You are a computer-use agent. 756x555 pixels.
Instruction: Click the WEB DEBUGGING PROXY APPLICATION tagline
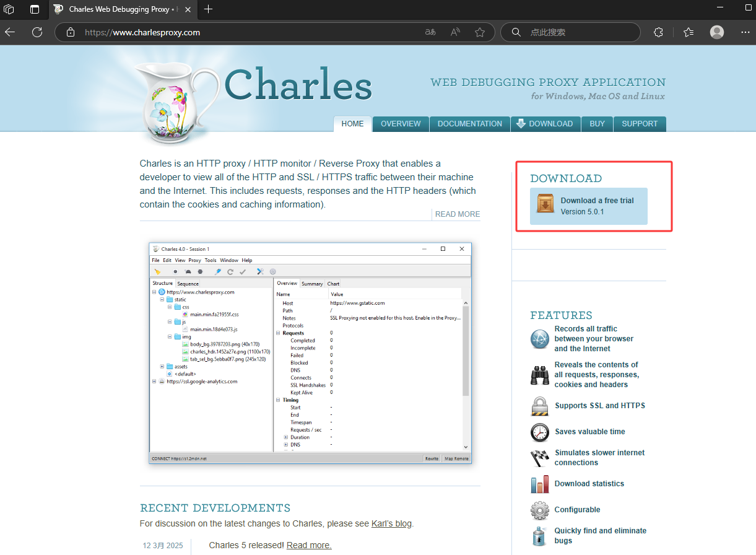[x=548, y=82]
